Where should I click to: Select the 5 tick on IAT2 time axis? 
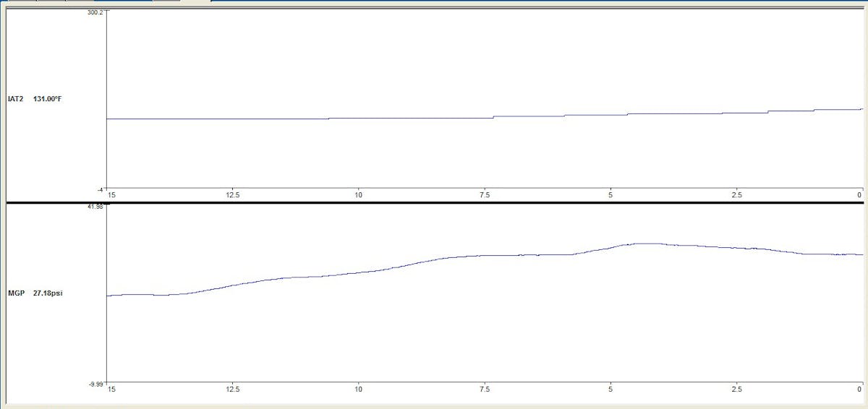610,195
